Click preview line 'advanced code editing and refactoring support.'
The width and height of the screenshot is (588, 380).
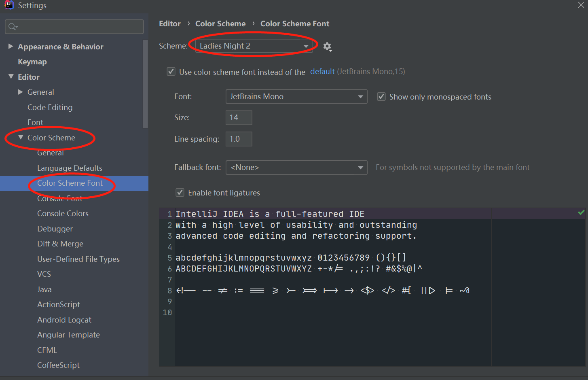point(296,236)
